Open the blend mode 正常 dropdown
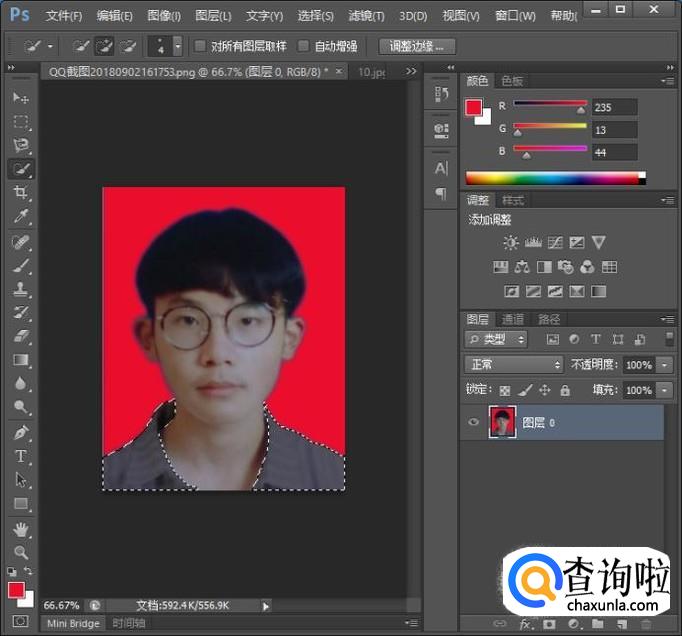Viewport: 682px width, 636px height. coord(515,365)
